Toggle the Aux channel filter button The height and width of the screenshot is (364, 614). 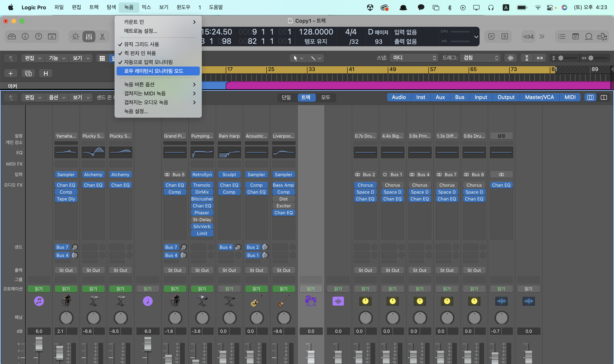click(x=440, y=97)
